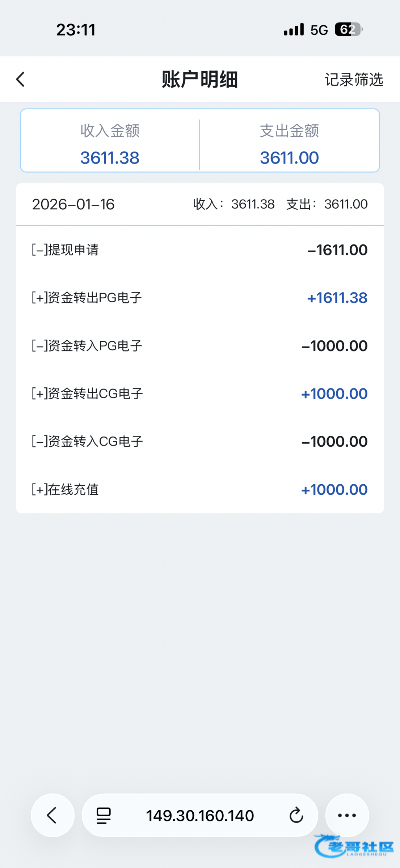Tap the browser back button
This screenshot has width=400, height=868.
[52, 815]
